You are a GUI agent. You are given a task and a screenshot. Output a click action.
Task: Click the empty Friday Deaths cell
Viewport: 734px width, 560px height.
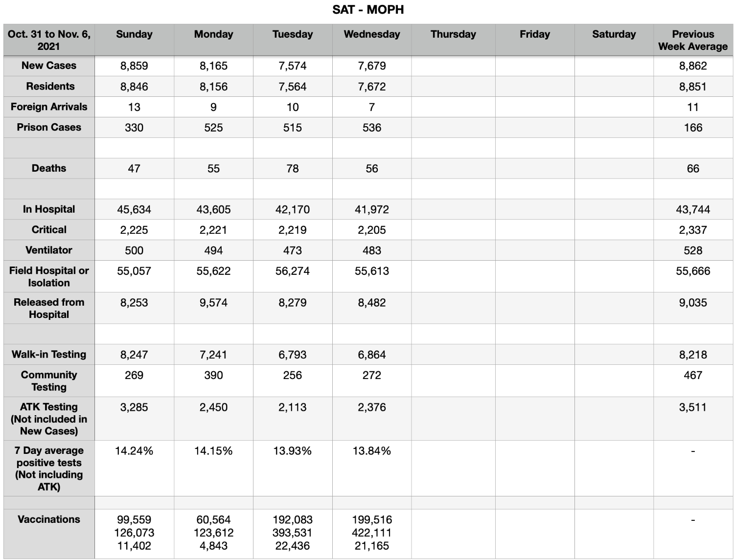535,169
